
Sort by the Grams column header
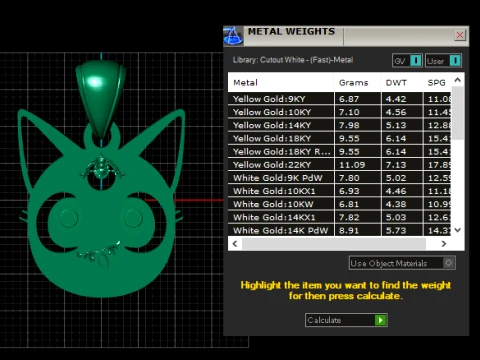[357, 83]
